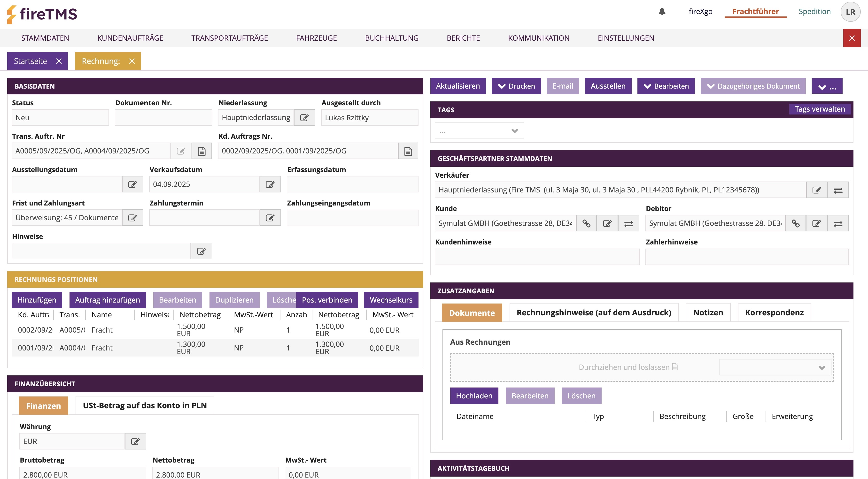Screen dimensions: 868x479
Task: Open document icon beside Kd. Auftrags Nr.
Action: 408,151
